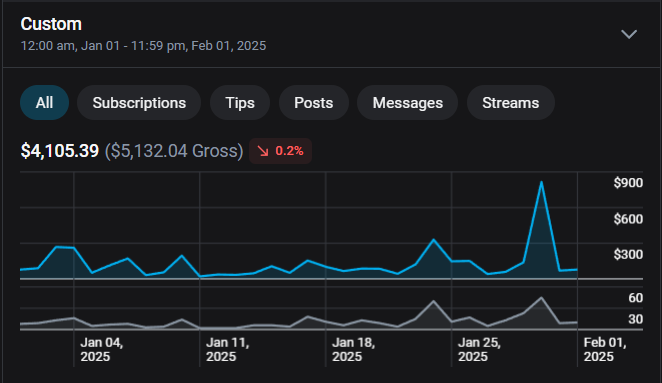This screenshot has height=383, width=662.
Task: Switch to the Subscriptions filter
Action: [139, 103]
